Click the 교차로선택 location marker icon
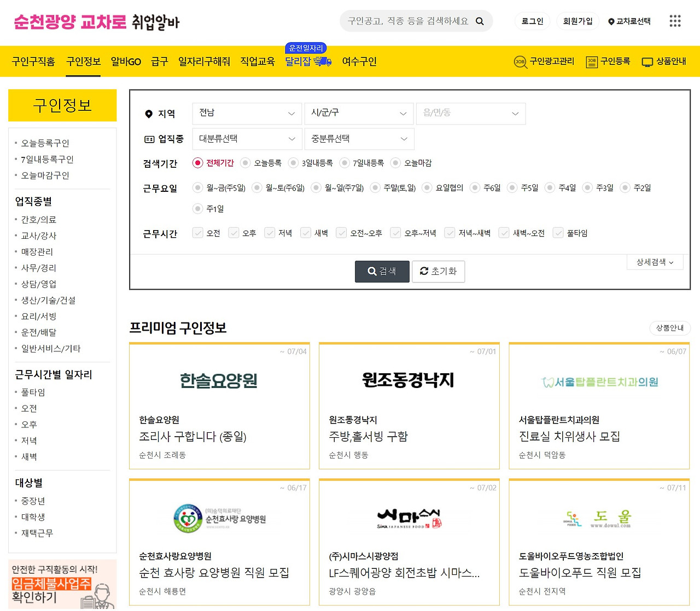 [x=611, y=21]
